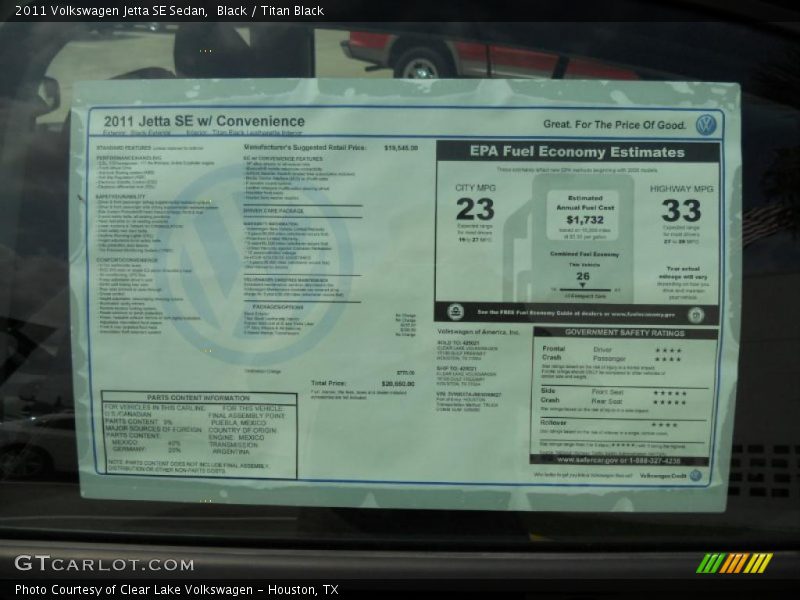Click the Volkswagen logo in sticker header
This screenshot has width=800, height=600.
tap(706, 125)
